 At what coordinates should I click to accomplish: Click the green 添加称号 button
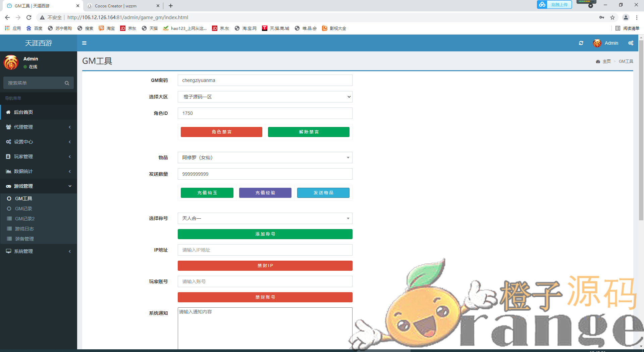(x=265, y=234)
